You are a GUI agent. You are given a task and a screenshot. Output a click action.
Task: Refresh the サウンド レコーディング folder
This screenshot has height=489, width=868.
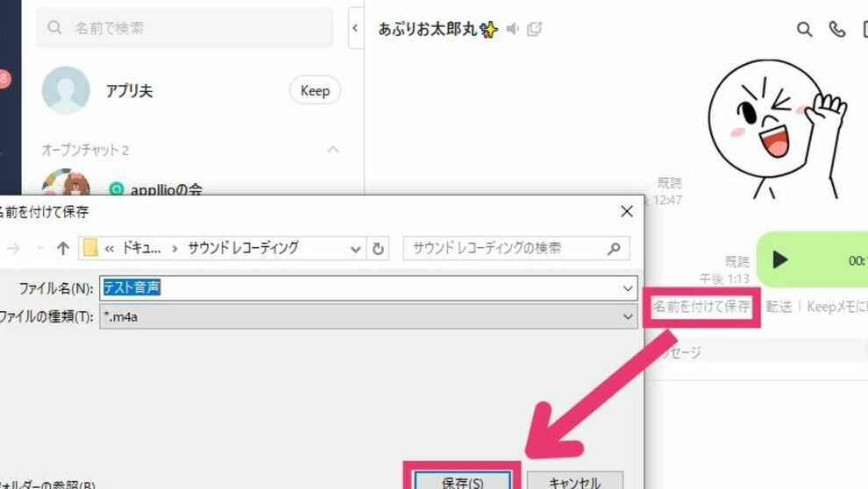[x=378, y=248]
